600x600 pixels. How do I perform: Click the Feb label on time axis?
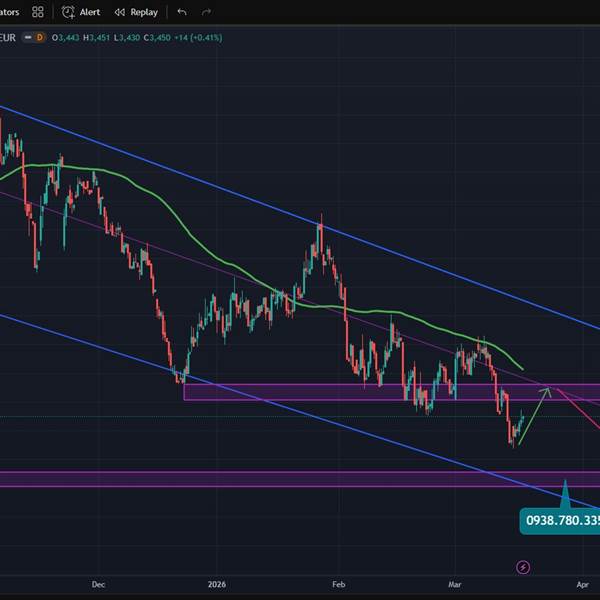pos(339,584)
